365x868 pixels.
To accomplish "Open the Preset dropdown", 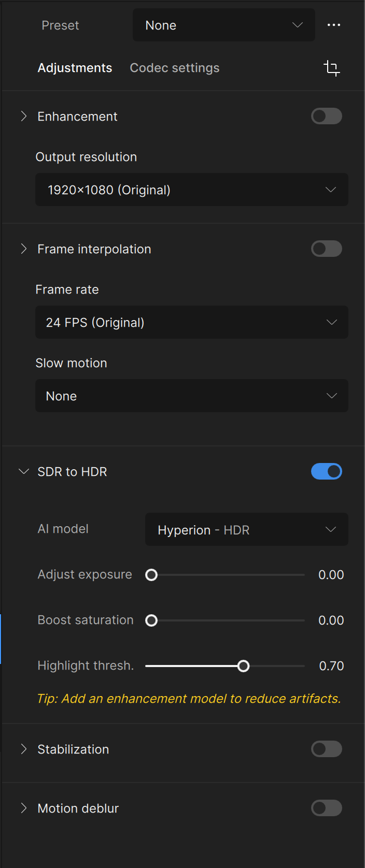I will [223, 25].
